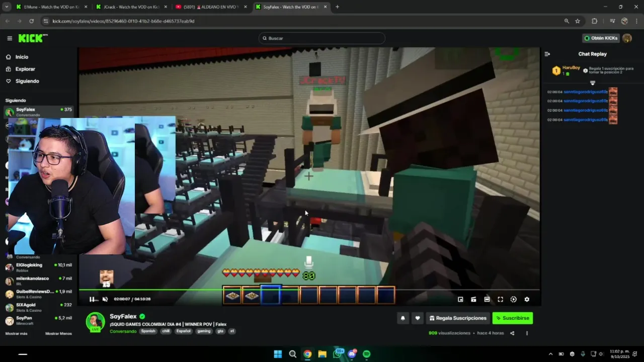Click the green Suscribirse button

pyautogui.click(x=512, y=318)
